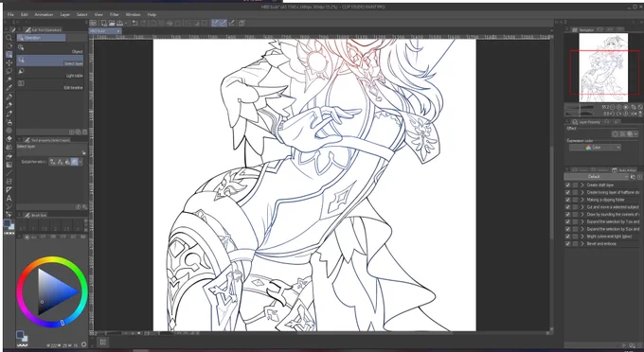Select the Airbrush tool

(9, 122)
